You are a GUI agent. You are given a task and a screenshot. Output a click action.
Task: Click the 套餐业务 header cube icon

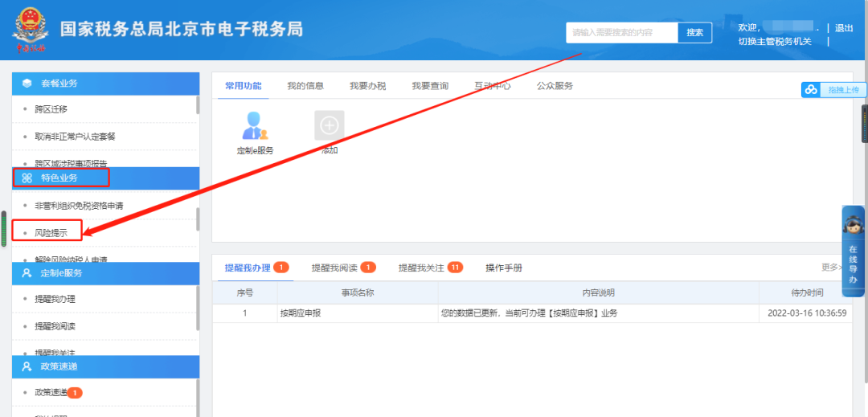tap(27, 83)
